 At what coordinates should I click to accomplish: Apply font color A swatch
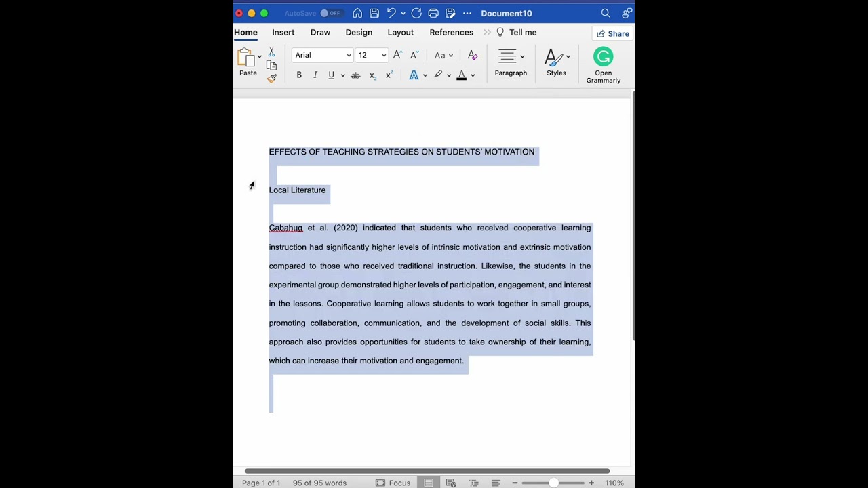coord(461,75)
